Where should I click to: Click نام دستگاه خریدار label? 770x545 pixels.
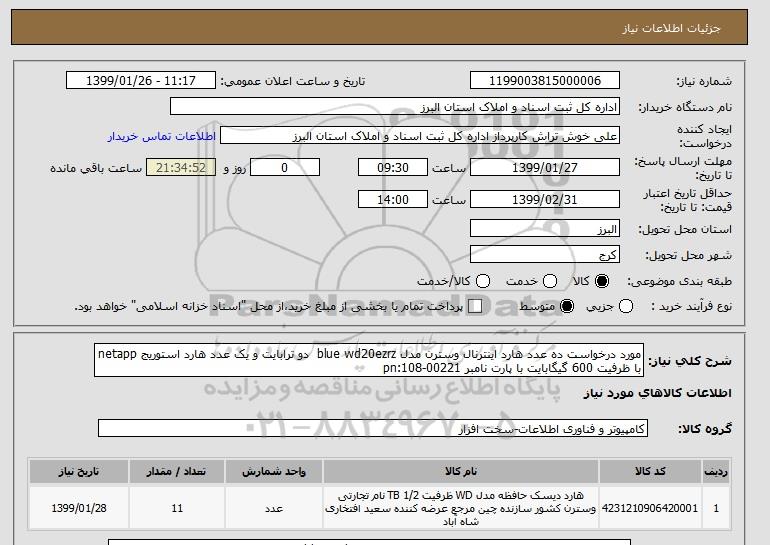(x=685, y=107)
